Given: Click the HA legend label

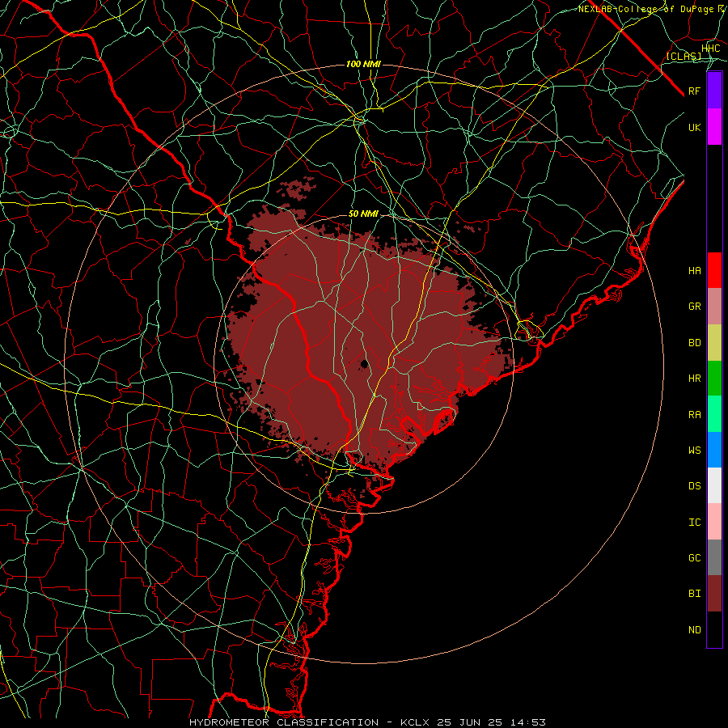Looking at the screenshot, I should click(695, 270).
